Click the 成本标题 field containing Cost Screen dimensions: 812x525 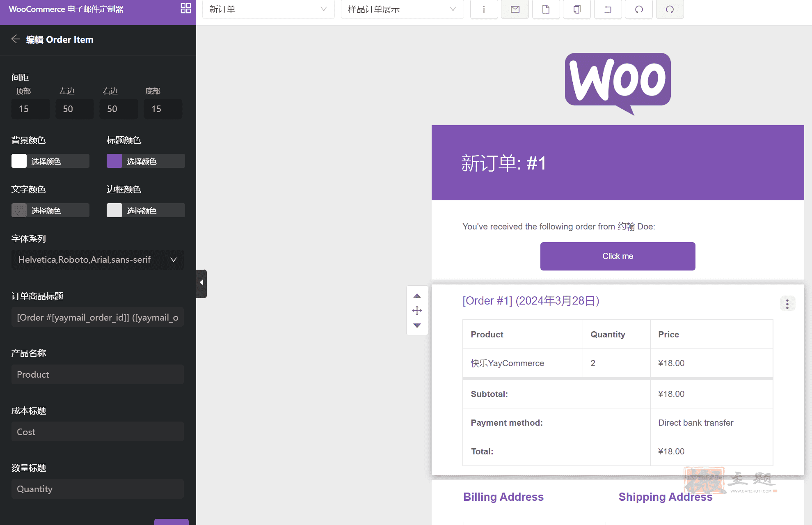pyautogui.click(x=98, y=432)
